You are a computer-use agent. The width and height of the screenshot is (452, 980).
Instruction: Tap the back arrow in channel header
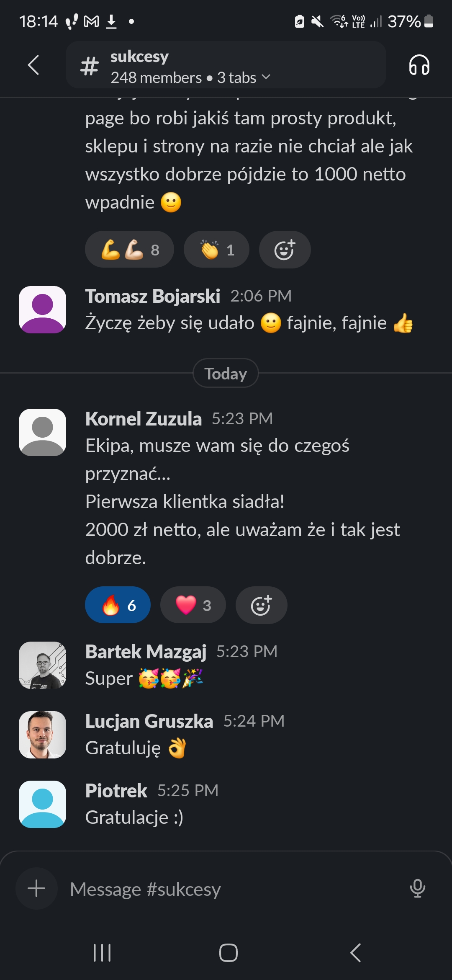coord(33,65)
